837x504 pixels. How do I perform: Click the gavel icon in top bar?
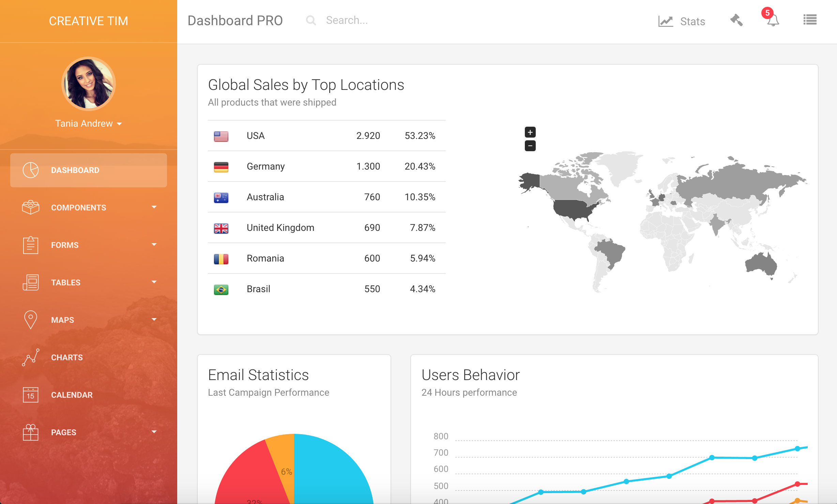click(x=736, y=20)
